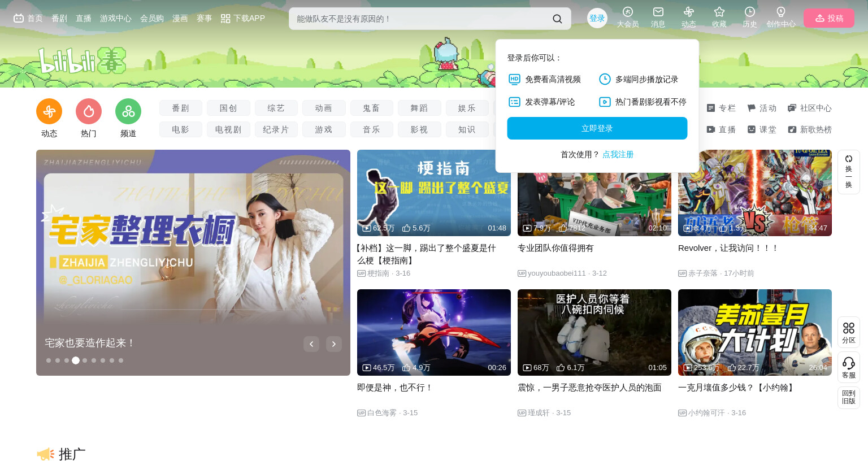Image resolution: width=868 pixels, height=461 pixels.
Task: Open 活动 flag link
Action: click(x=762, y=108)
